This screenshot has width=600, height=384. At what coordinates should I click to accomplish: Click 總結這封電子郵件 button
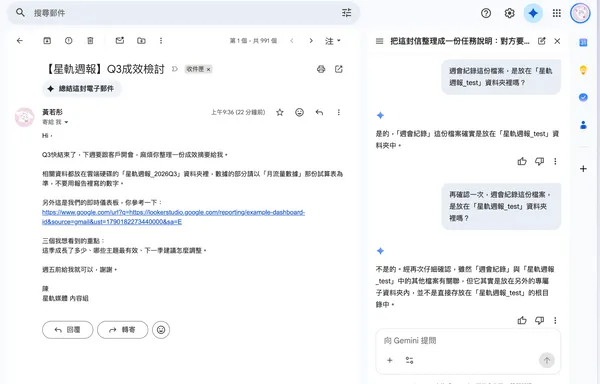[x=82, y=88]
